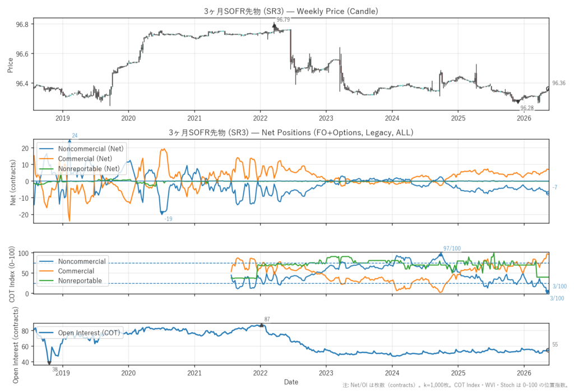The image size is (574, 392).
Task: Select the 87 open interest peak annotation
Action: [x=267, y=320]
